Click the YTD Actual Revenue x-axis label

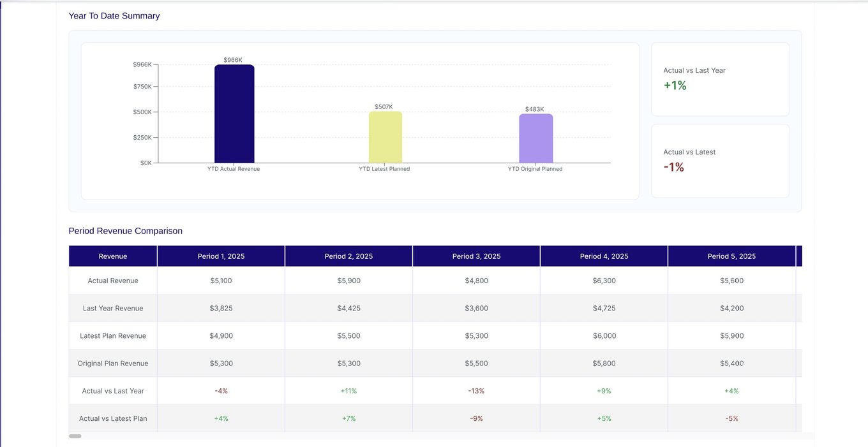(x=234, y=169)
